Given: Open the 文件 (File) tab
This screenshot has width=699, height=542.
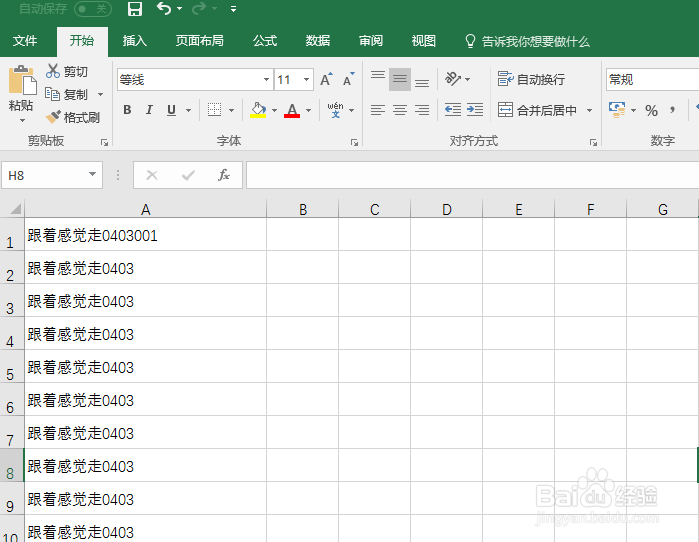Looking at the screenshot, I should coord(25,41).
